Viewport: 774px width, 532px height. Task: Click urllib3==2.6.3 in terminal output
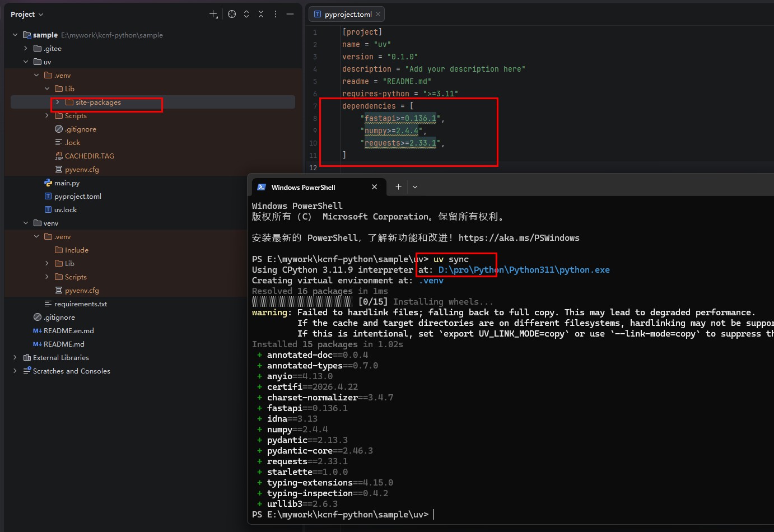[x=302, y=504]
